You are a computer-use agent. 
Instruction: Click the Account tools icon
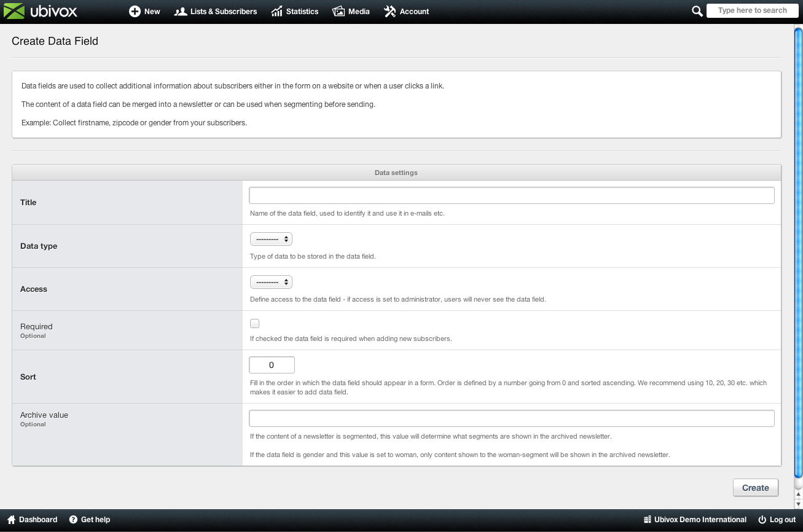click(390, 12)
